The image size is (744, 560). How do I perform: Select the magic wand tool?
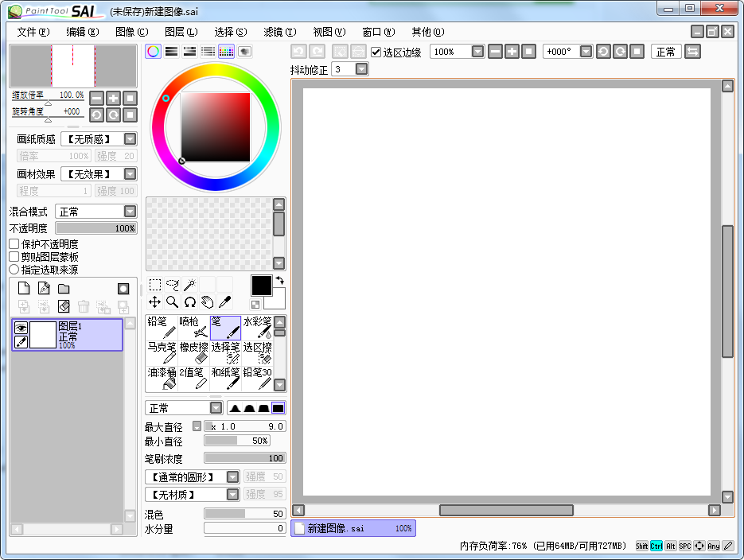(190, 285)
